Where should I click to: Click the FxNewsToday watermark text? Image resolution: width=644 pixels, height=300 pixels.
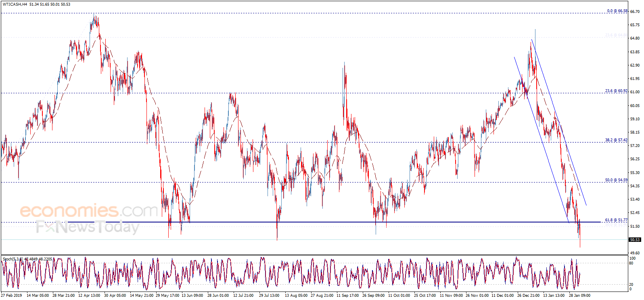click(88, 227)
